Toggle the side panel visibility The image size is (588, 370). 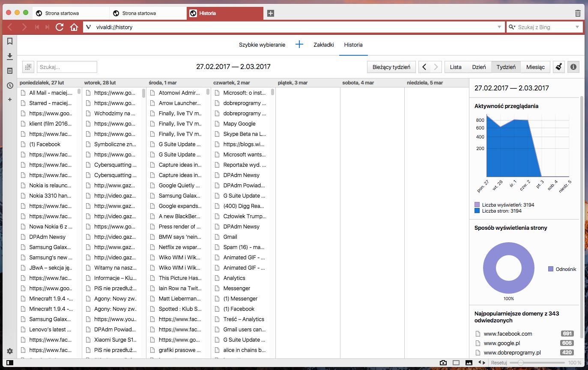point(9,363)
